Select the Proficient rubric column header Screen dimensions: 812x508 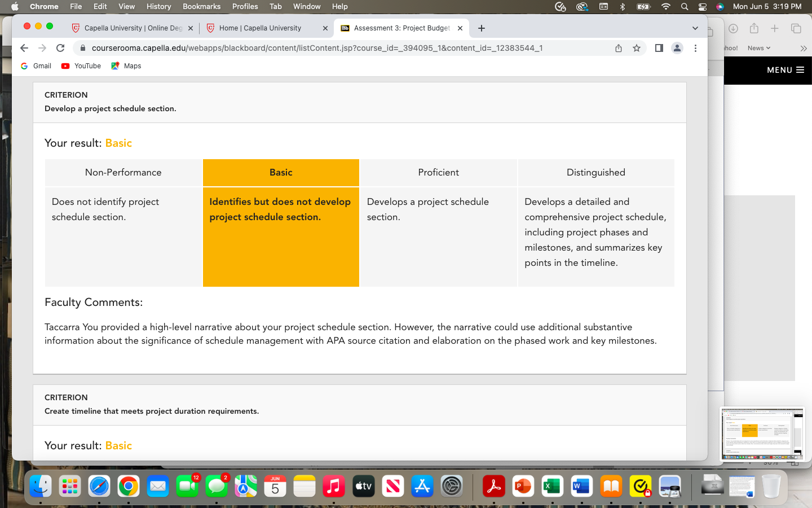(438, 173)
